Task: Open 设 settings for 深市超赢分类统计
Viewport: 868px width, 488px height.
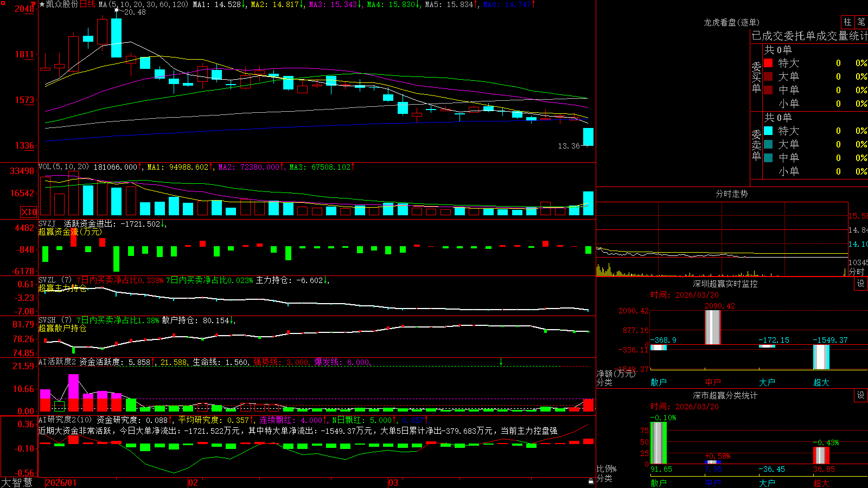Action: (861, 396)
